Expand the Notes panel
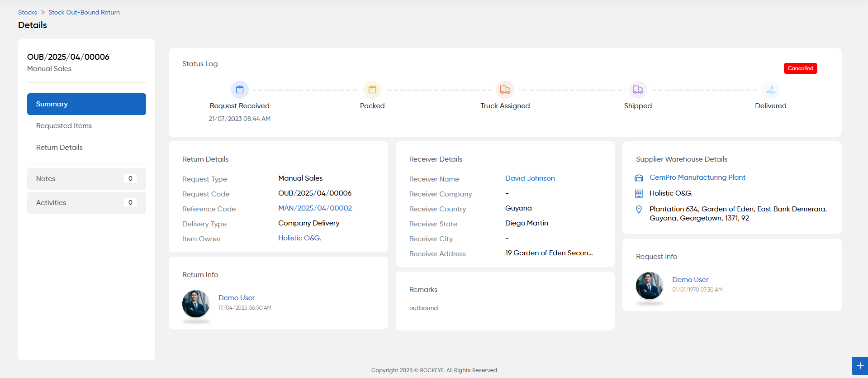Viewport: 868px width, 378px height. pos(86,179)
